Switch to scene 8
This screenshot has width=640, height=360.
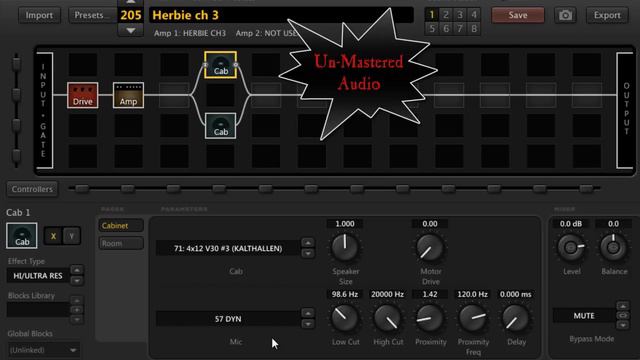[473, 29]
